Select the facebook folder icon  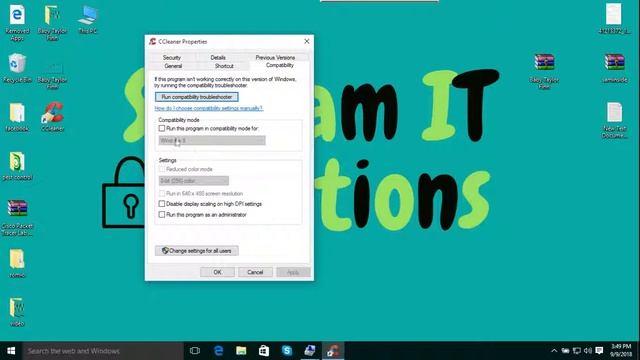17,117
